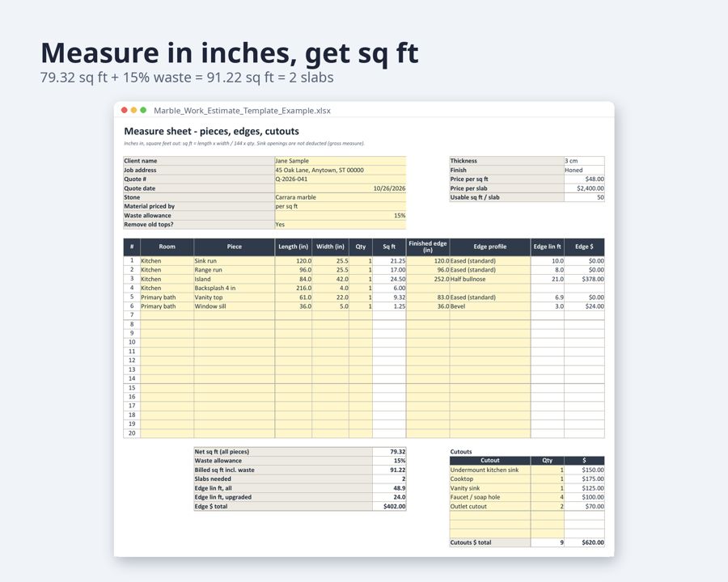Select the Cooktop price $175.00
This screenshot has width=728, height=582.
pos(584,479)
